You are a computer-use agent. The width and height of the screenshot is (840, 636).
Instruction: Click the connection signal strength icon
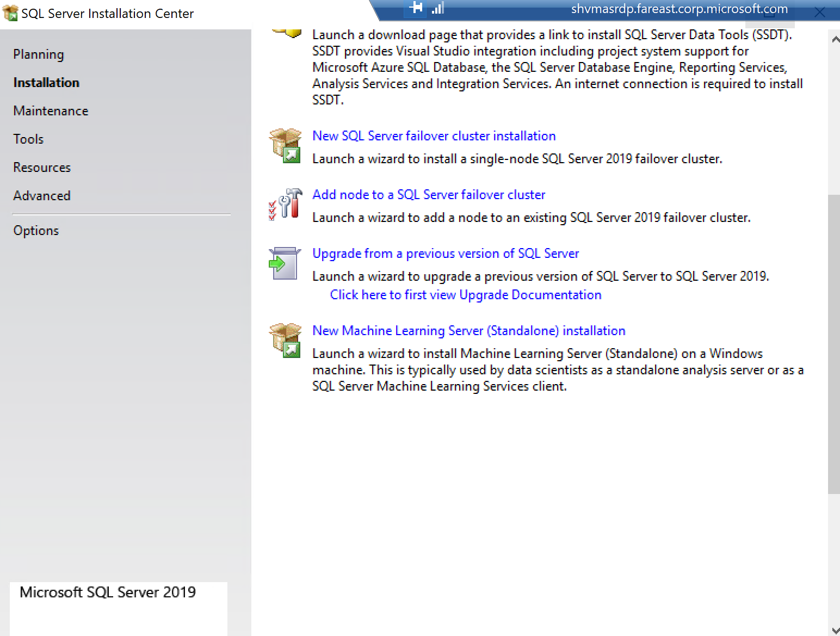click(437, 8)
